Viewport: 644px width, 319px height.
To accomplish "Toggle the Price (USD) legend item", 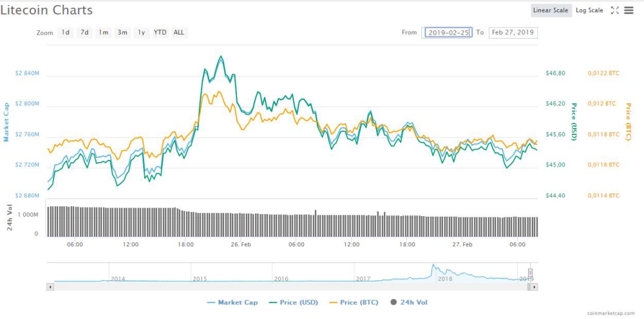I will (x=294, y=302).
